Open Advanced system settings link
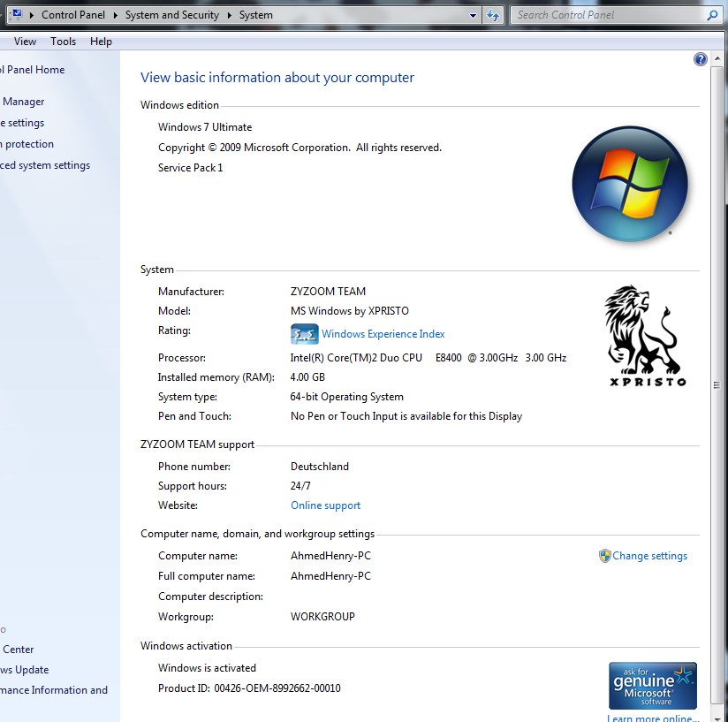 [x=45, y=165]
